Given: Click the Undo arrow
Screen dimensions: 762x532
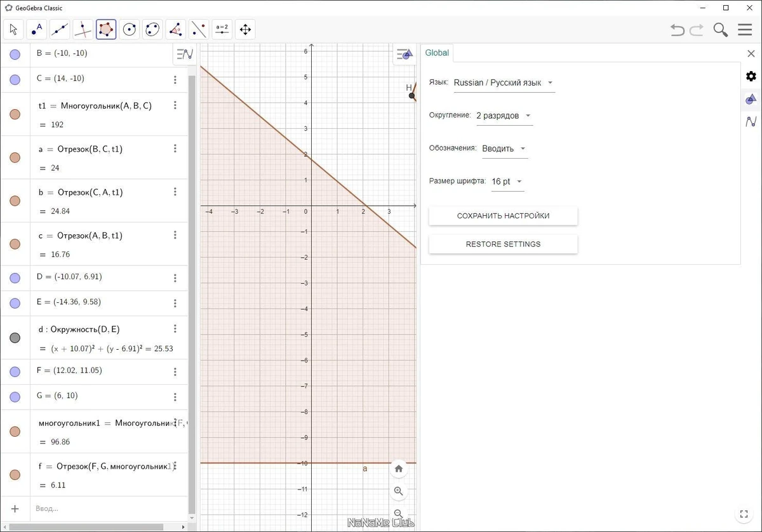Looking at the screenshot, I should 678,30.
